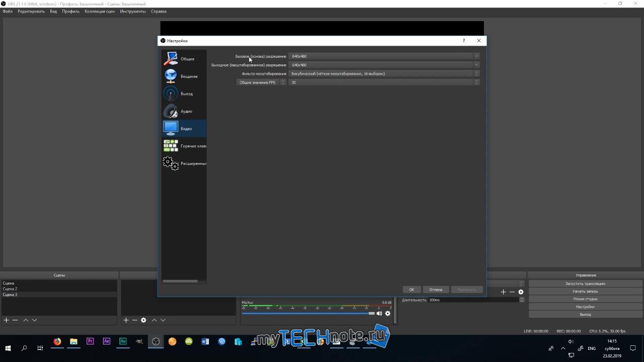Click the add scene plus icon

[7, 320]
